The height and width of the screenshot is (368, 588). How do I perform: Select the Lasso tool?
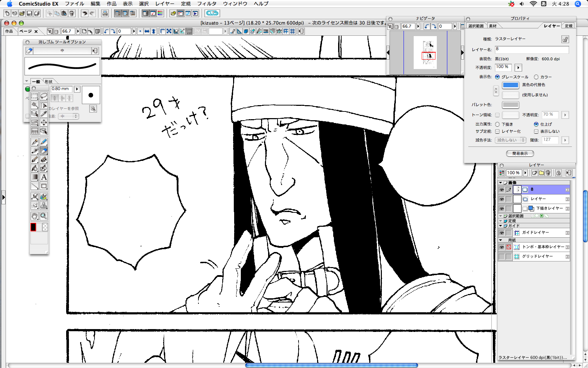coord(44,96)
